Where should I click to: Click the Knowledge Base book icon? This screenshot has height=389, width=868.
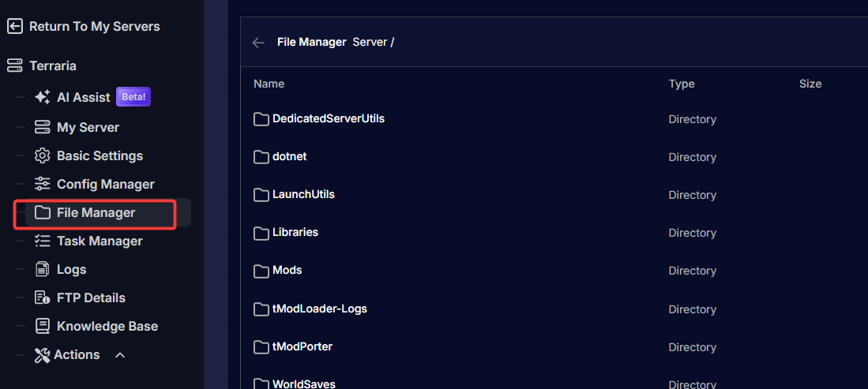point(43,326)
